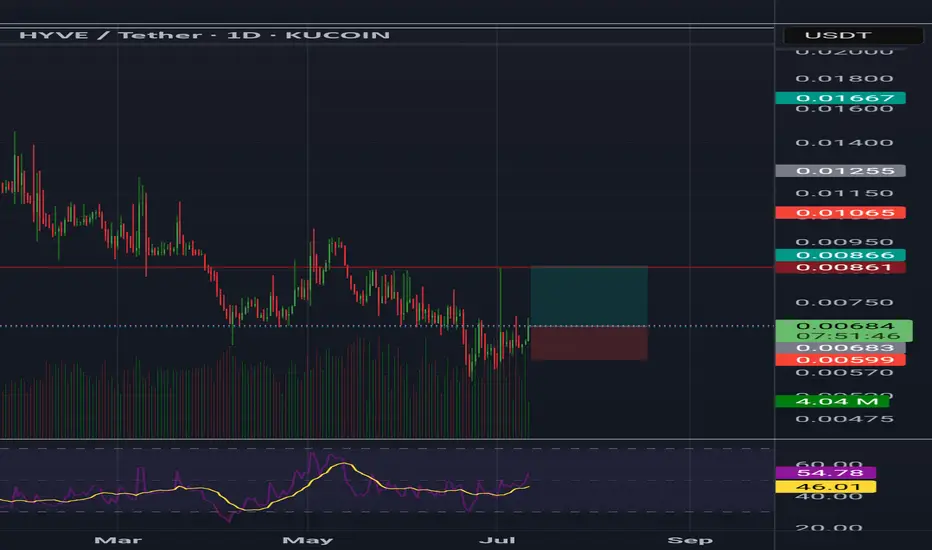This screenshot has width=932, height=550.
Task: Select the dark red 0.00861 line label
Action: pos(840,268)
